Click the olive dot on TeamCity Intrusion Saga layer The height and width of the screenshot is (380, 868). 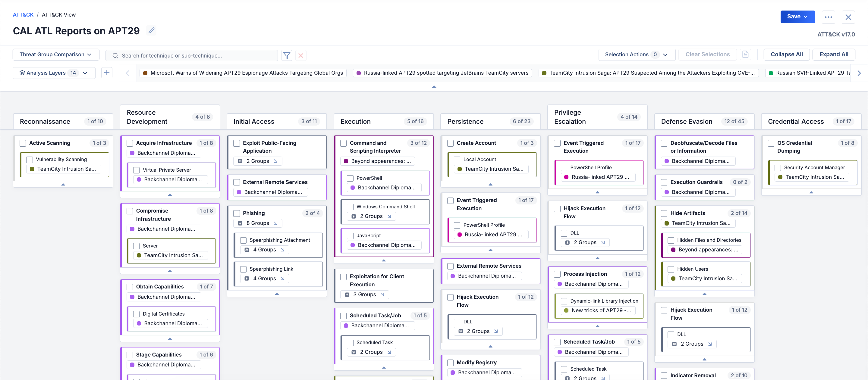[x=544, y=73]
